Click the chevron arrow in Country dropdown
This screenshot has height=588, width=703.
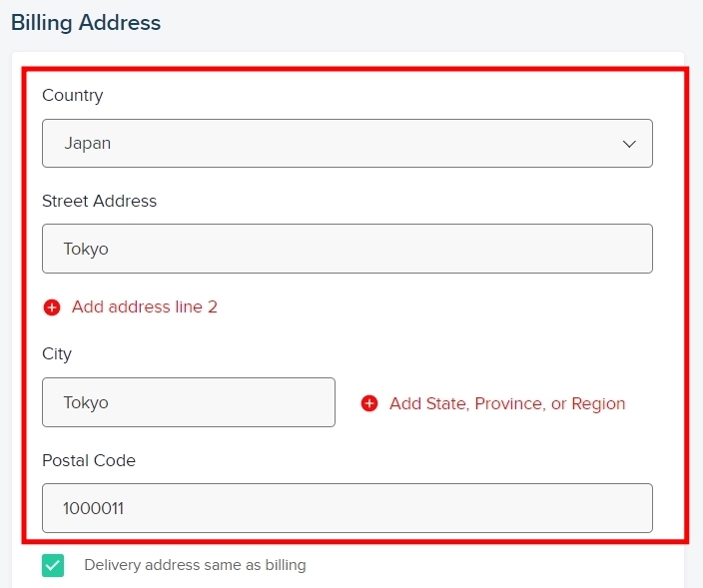click(x=629, y=144)
